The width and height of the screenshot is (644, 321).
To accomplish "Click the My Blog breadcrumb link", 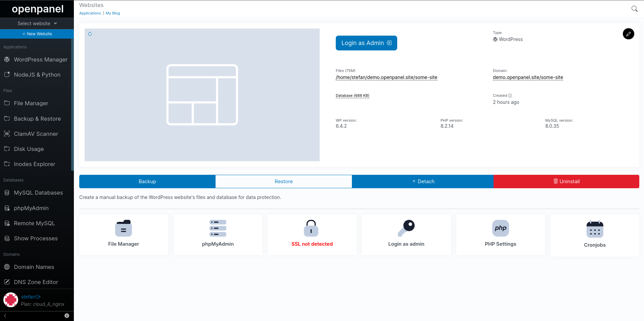I will coord(113,13).
